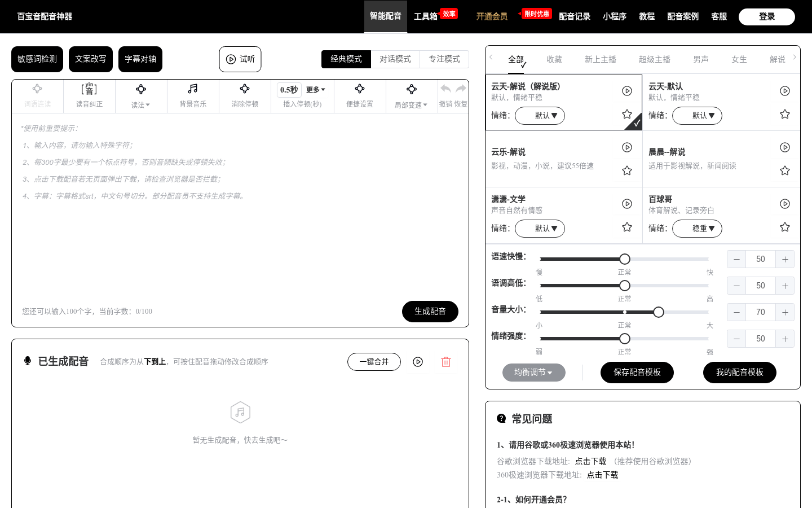Select the 收藏 voice category tab

pos(554,59)
